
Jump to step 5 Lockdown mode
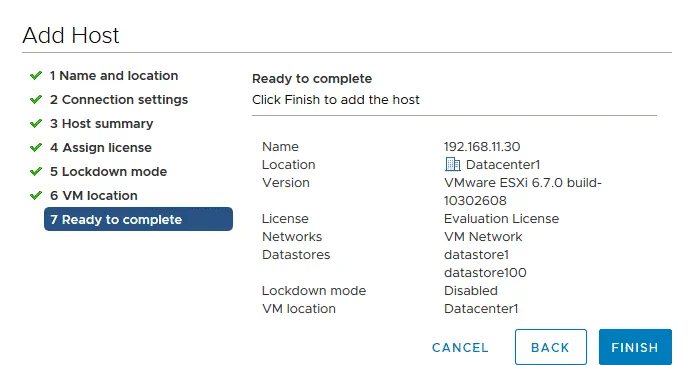coord(108,171)
